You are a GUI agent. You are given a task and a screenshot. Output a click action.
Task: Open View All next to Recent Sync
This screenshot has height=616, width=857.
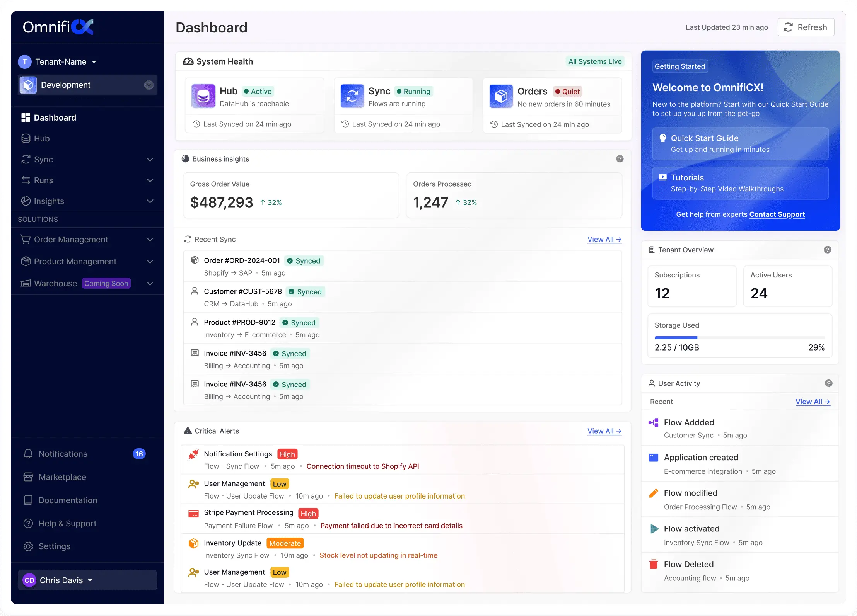pos(604,239)
